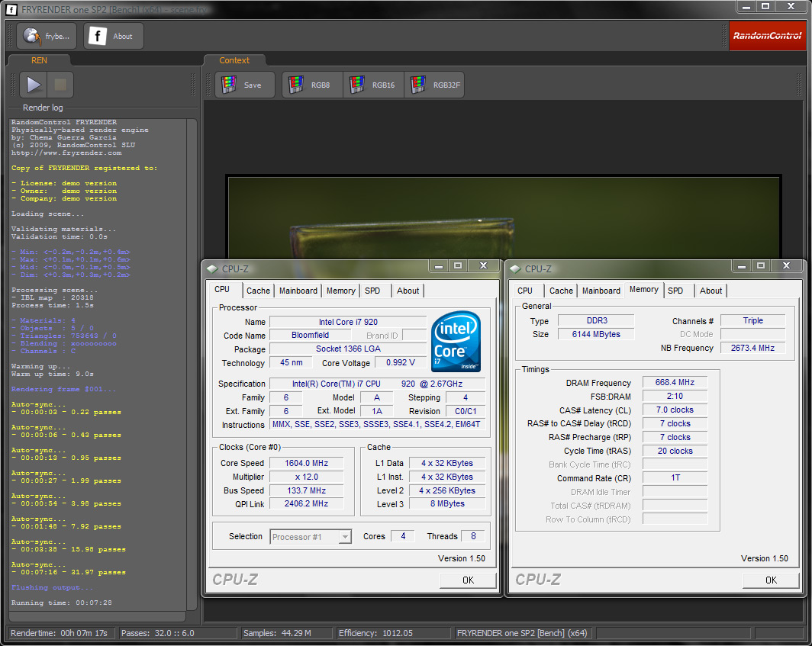Open SPD tab in left CPU-Z window

(372, 291)
